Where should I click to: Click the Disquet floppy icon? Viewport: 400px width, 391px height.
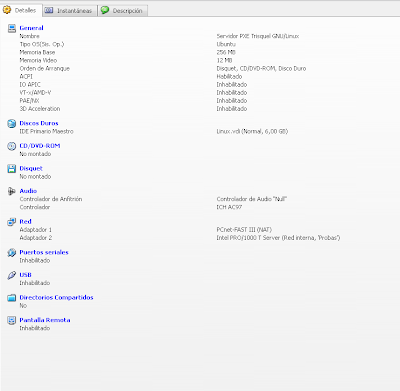pos(12,169)
